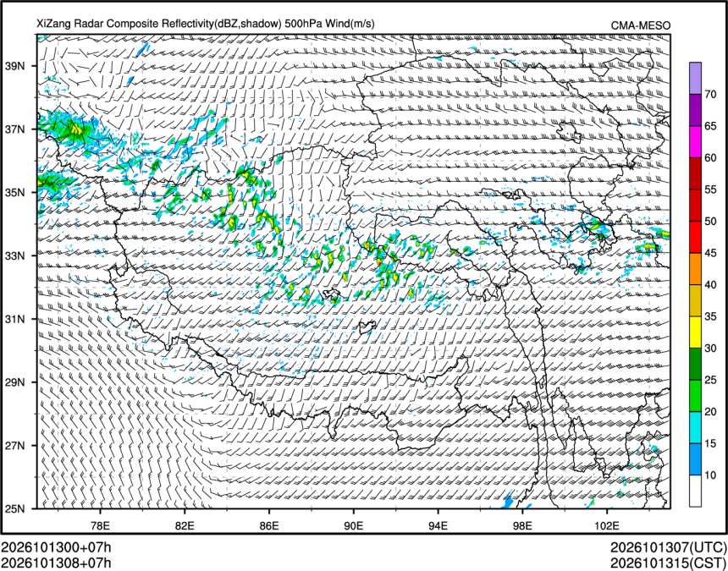
Task: Select the 2026101308+07h forecast time text
Action: [x=56, y=563]
